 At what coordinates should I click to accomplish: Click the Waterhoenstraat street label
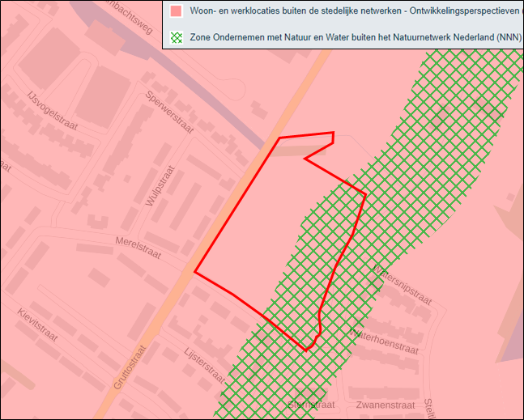pyautogui.click(x=384, y=342)
